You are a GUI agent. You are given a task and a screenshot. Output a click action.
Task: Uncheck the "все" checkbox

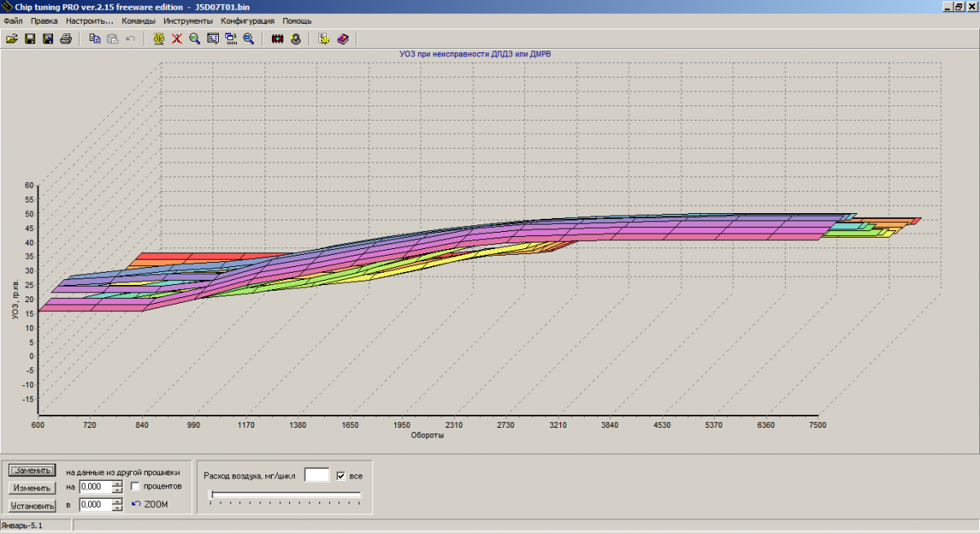[x=341, y=475]
